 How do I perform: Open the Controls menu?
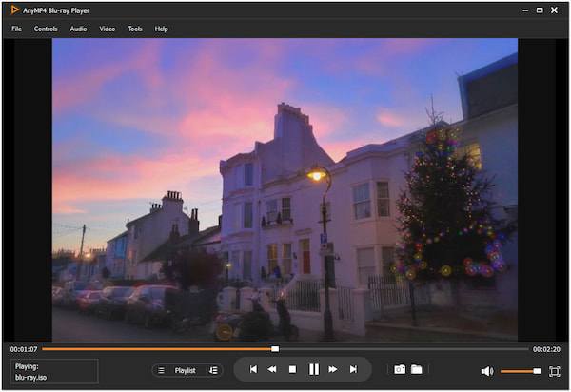(x=46, y=29)
